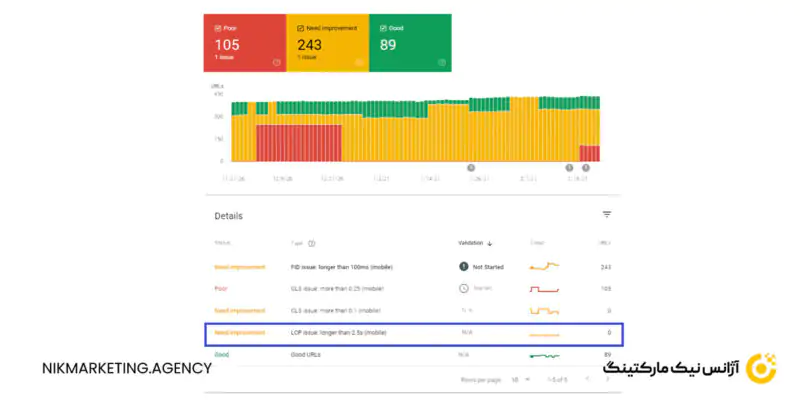Screen dimensions: 800x400
Task: Disable the Good checkbox
Action: tap(384, 28)
